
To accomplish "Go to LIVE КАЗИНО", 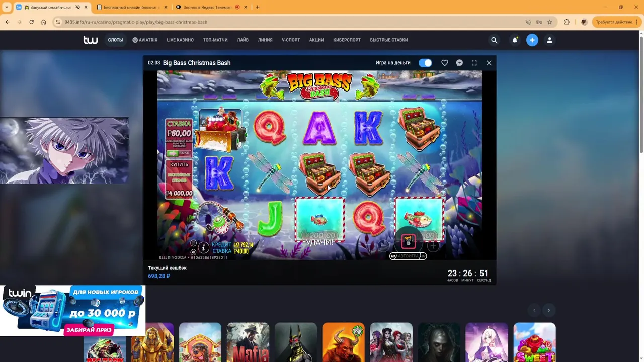I will [x=180, y=40].
